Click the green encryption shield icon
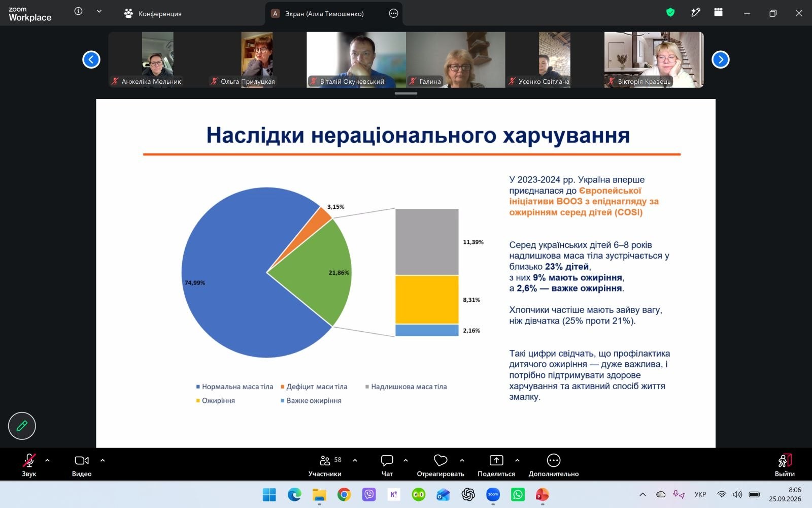The width and height of the screenshot is (812, 508). click(x=670, y=13)
